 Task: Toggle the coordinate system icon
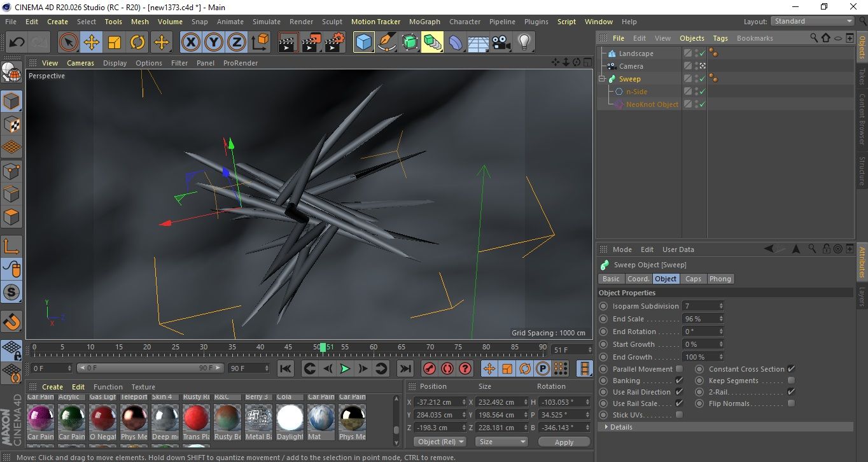[x=260, y=43]
